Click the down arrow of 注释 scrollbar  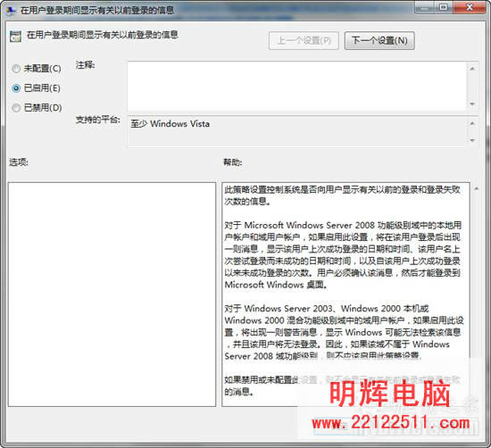[472, 104]
